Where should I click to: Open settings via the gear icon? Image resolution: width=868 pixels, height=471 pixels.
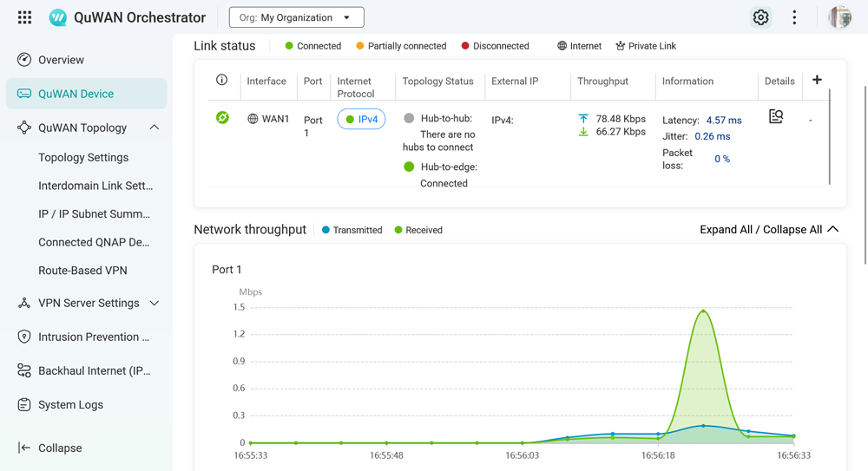[760, 17]
